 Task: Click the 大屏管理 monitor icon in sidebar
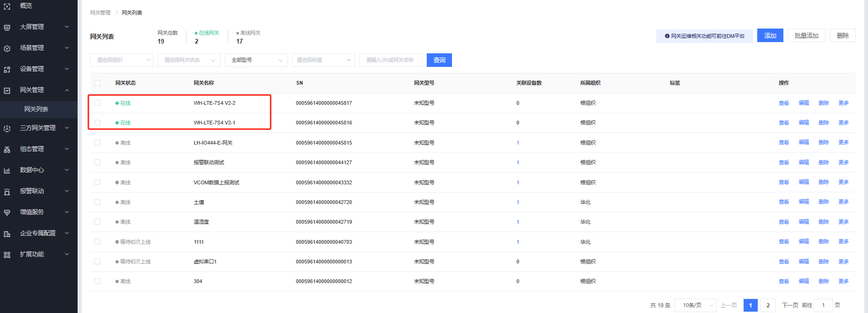[x=7, y=27]
